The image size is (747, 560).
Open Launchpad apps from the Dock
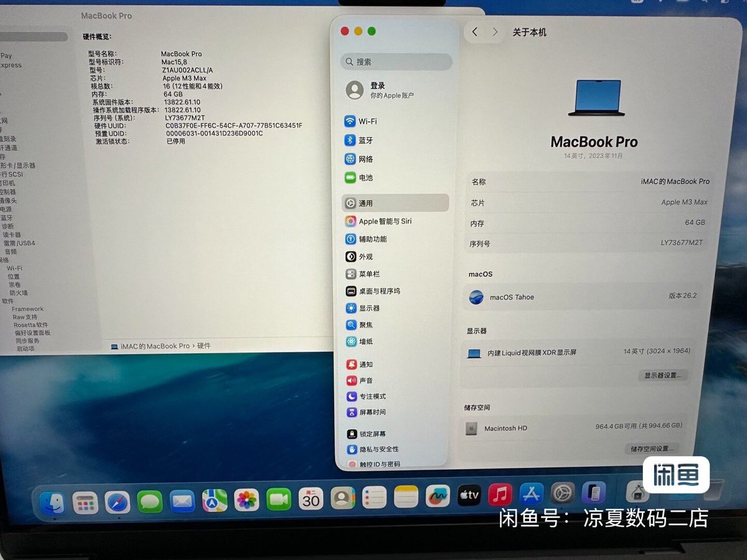coord(85,502)
